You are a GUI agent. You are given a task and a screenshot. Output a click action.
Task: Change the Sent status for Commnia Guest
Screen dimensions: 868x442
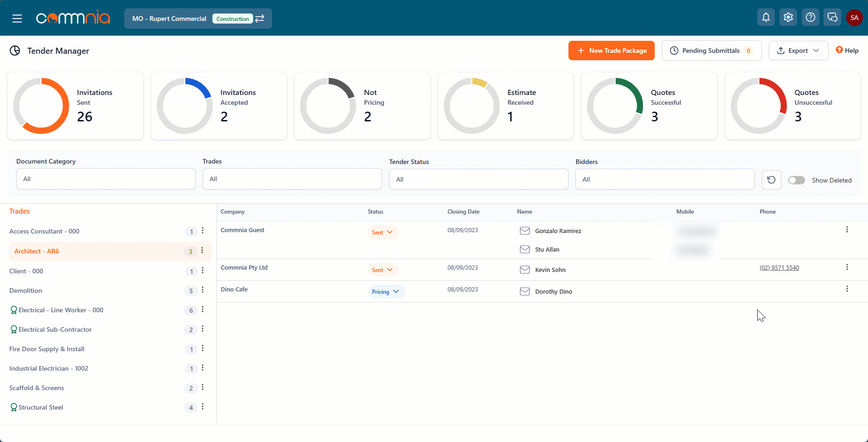383,232
